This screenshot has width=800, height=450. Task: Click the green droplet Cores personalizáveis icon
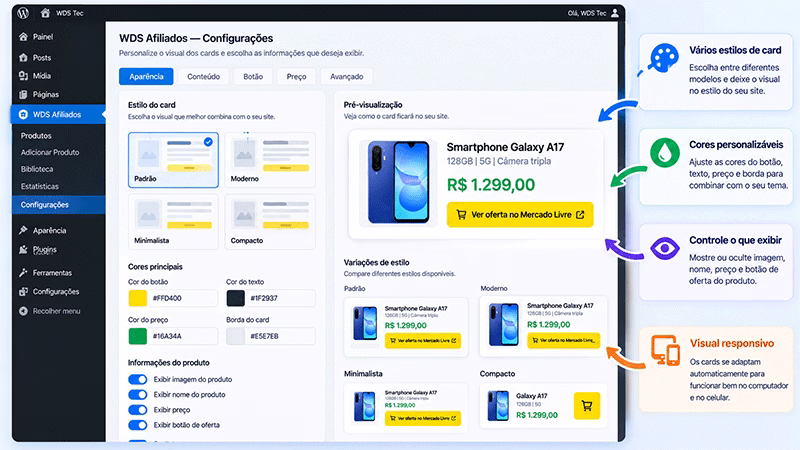click(665, 153)
